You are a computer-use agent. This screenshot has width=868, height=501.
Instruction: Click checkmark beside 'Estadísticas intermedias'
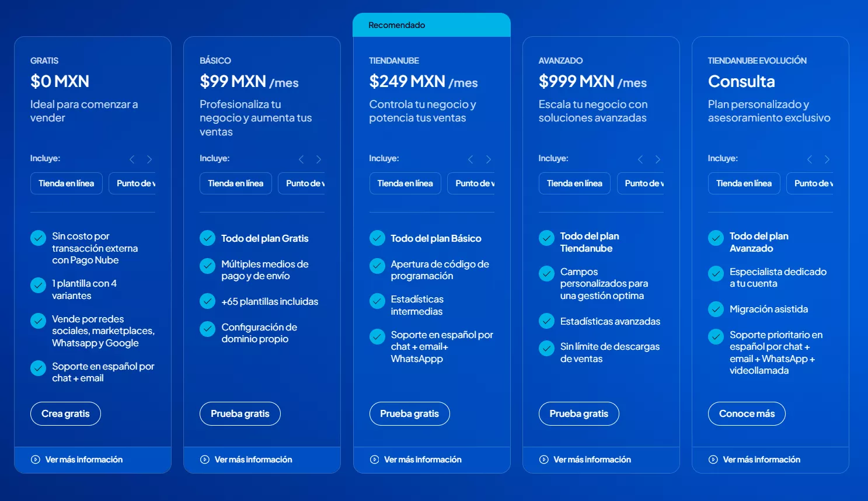pos(377,301)
